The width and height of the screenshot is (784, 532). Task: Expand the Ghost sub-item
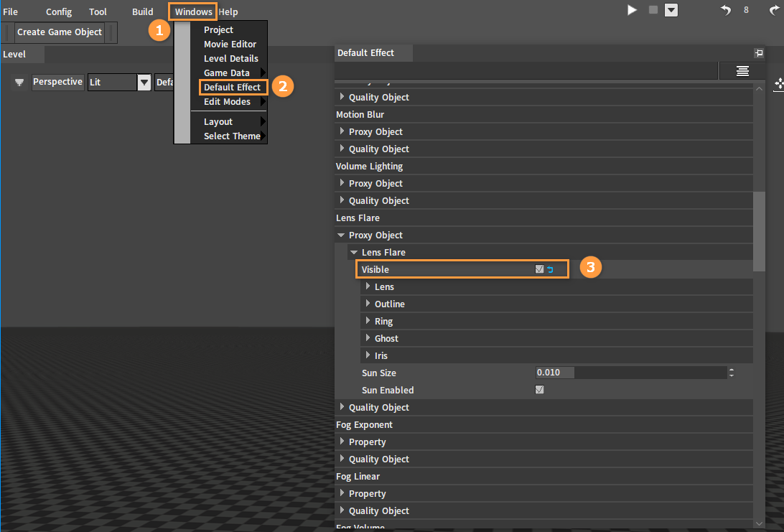(x=368, y=338)
